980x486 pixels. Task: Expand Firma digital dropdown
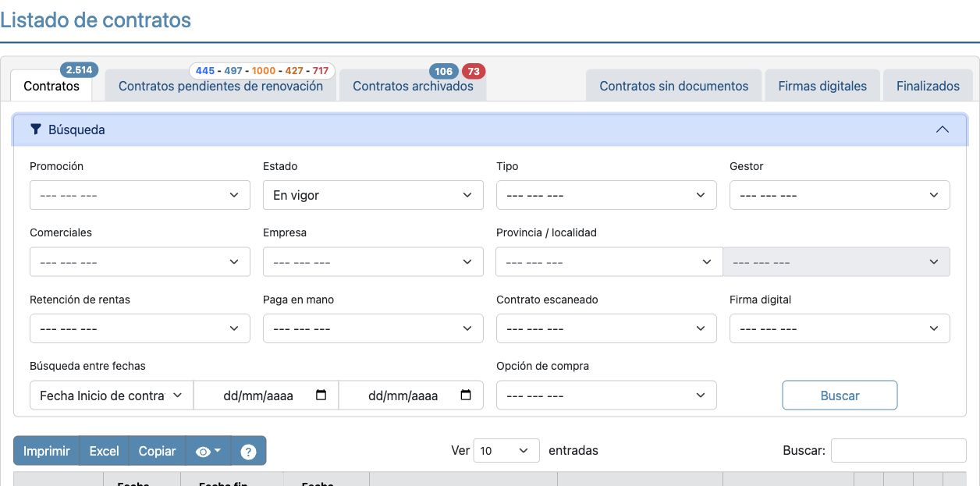pos(840,328)
